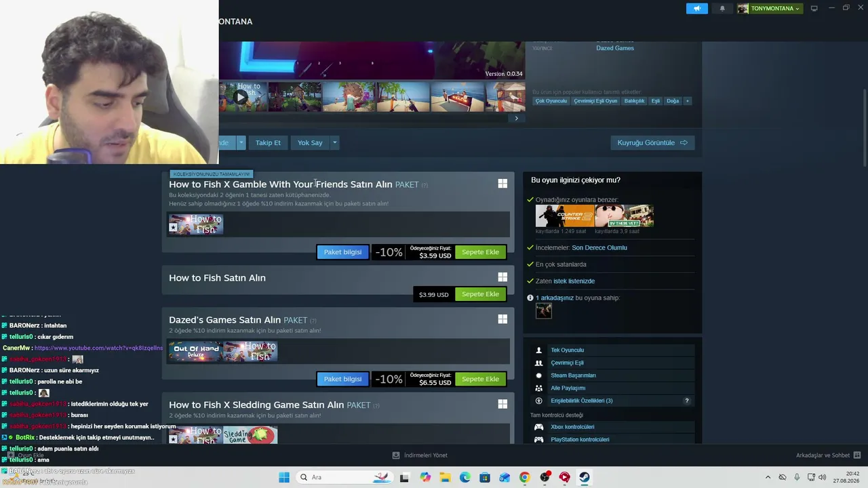Advance the screenshot strip with right arrow
The image size is (868, 488).
(516, 118)
